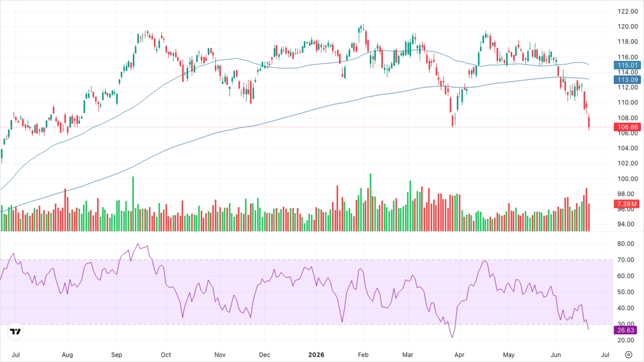This screenshot has width=644, height=362.
Task: Select the Sep label on time axis
Action: pos(116,355)
